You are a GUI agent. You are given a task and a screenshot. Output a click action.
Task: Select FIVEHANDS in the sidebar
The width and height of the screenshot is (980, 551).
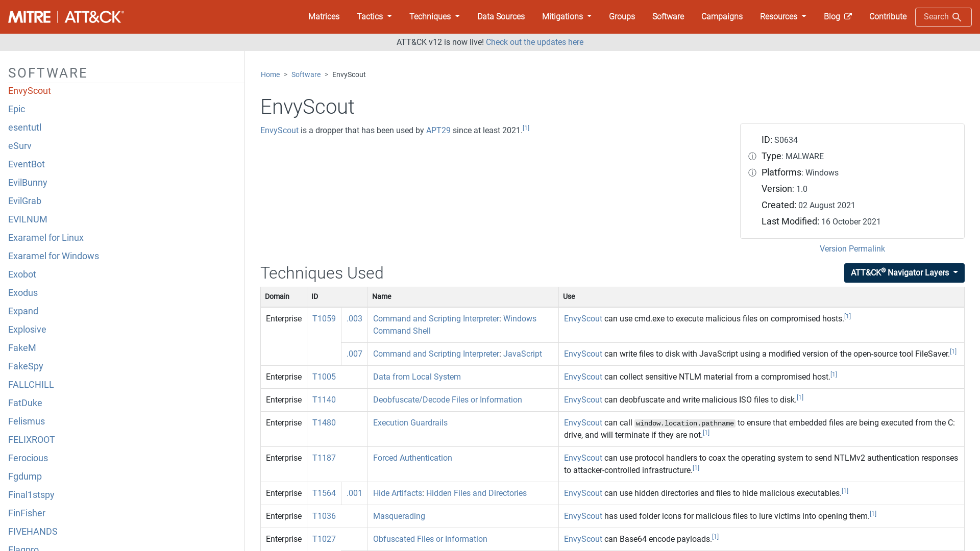(33, 532)
